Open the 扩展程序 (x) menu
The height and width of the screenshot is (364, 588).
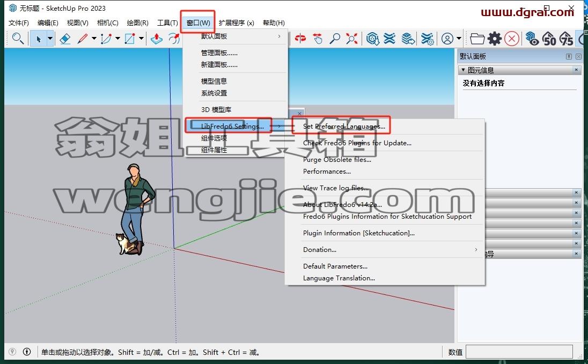coord(236,23)
